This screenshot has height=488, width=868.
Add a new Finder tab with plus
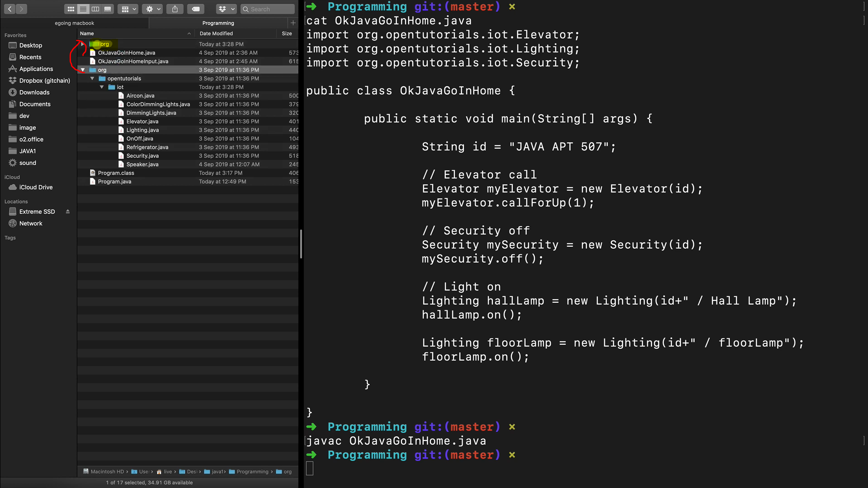tap(293, 23)
